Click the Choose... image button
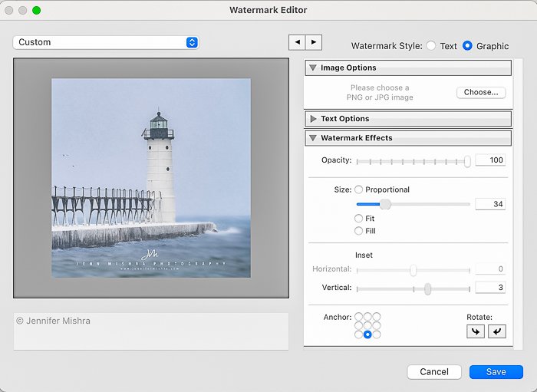This screenshot has height=392, width=537. coord(481,92)
